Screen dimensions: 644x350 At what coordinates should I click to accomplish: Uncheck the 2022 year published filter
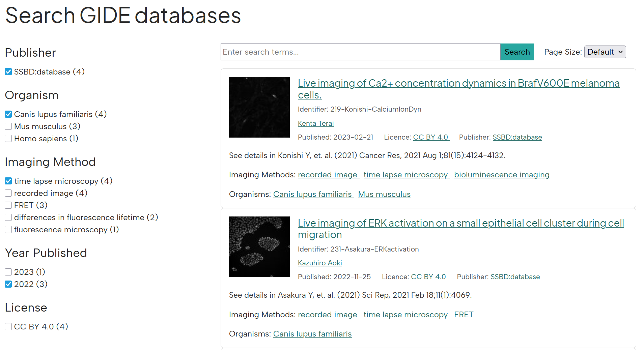pos(8,284)
